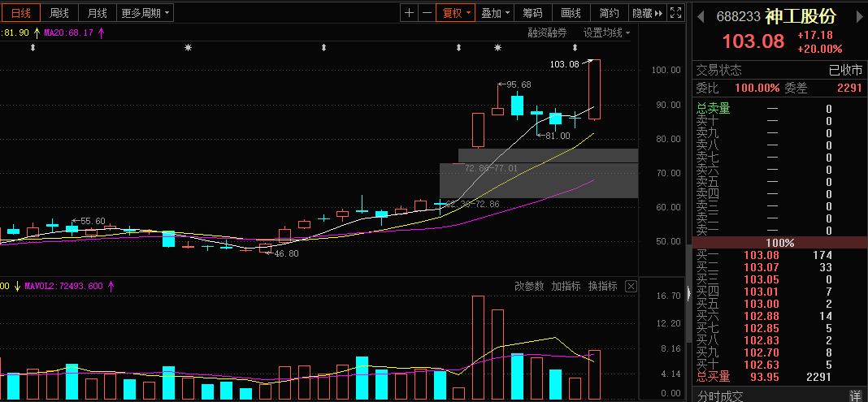Viewport: 868px width, 402px height.
Task: Go to previous stock with left arrow
Action: [x=701, y=16]
